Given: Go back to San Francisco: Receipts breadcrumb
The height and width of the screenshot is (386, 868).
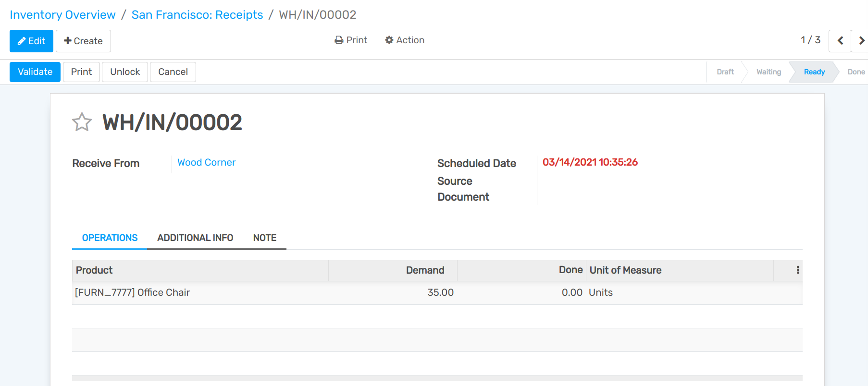Looking at the screenshot, I should pyautogui.click(x=197, y=15).
